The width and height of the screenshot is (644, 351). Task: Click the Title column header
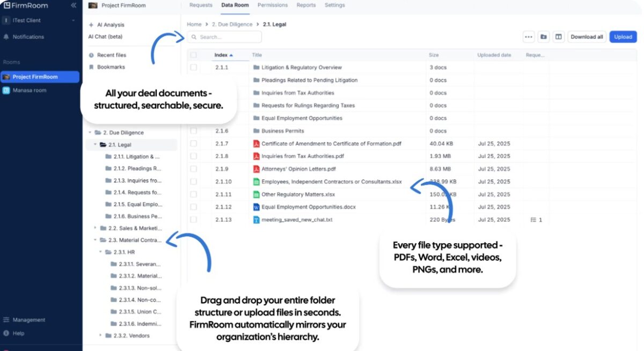point(257,55)
